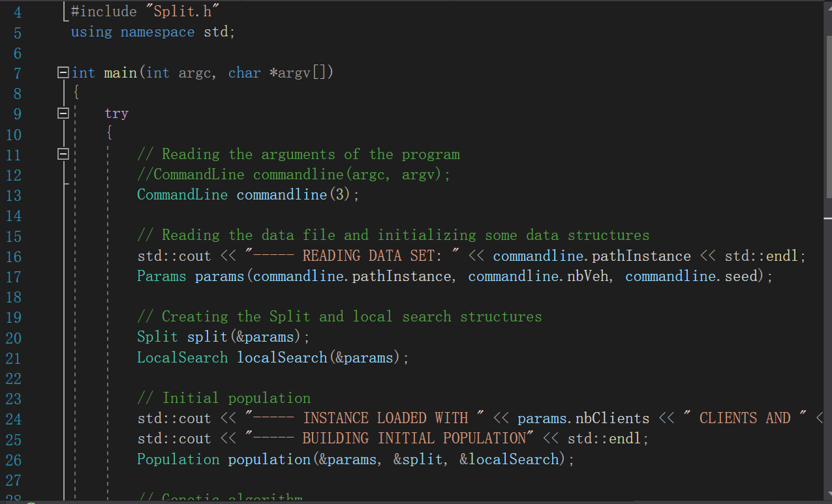The height and width of the screenshot is (504, 832).
Task: Click the Population declaration on line 26
Action: [x=177, y=459]
